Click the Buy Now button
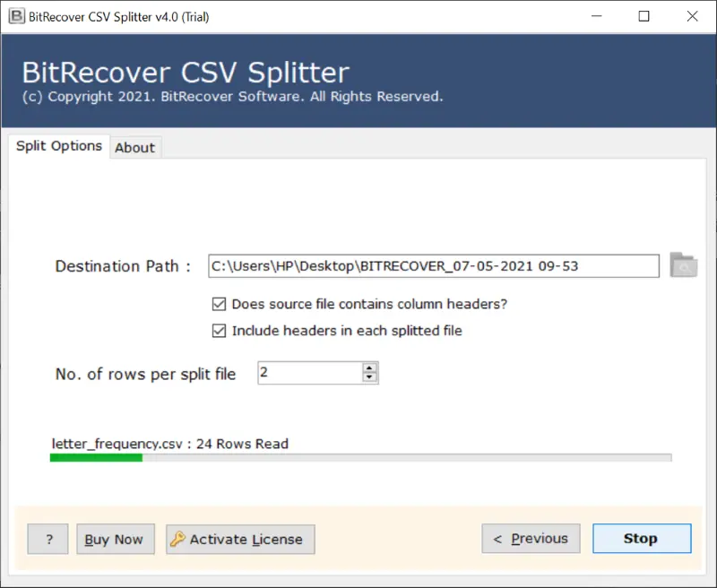The image size is (717, 588). [x=116, y=539]
